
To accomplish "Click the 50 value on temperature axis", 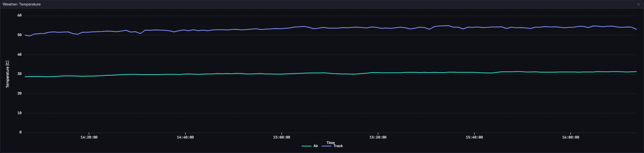I will [x=19, y=35].
